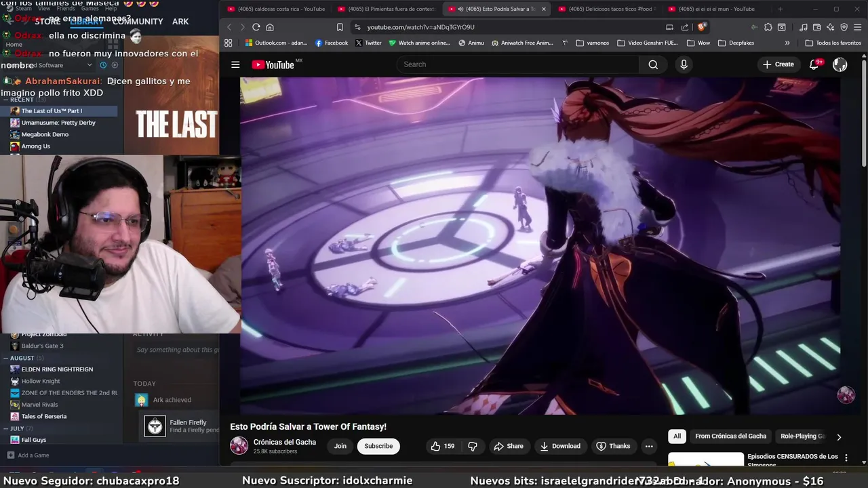
Task: Like the video (159 likes)
Action: (443, 446)
